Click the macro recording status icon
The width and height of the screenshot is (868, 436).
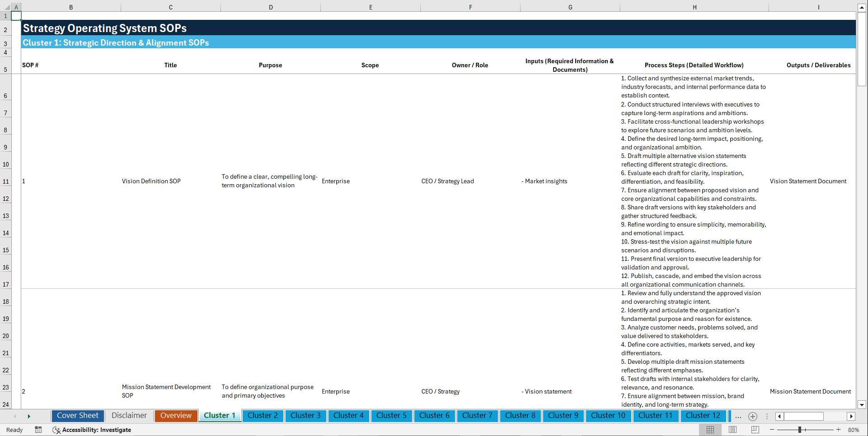pos(38,430)
